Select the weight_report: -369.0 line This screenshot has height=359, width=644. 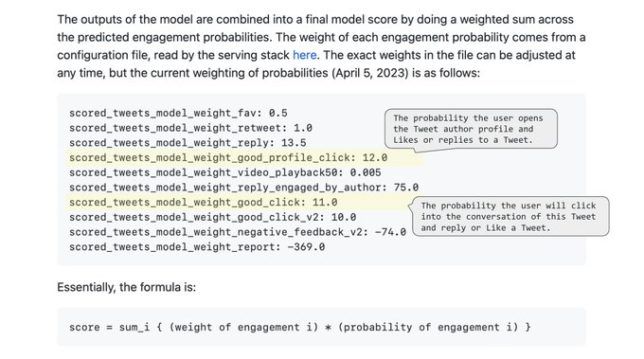tap(197, 247)
